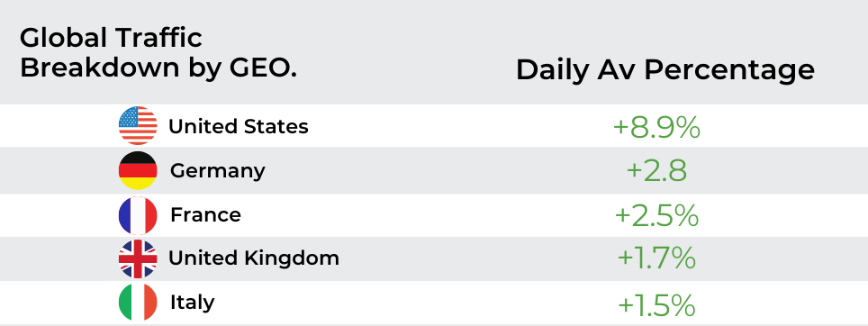
Task: Click the United Kingdom flag icon
Action: [138, 258]
